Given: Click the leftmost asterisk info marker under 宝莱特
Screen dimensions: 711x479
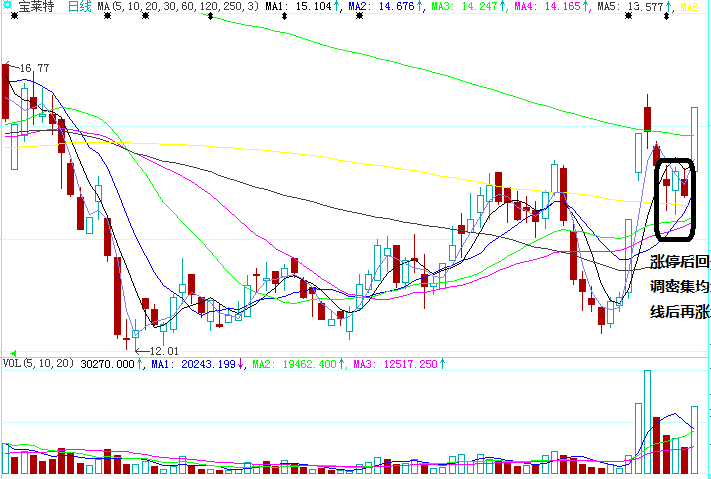Looking at the screenshot, I should click(x=13, y=18).
